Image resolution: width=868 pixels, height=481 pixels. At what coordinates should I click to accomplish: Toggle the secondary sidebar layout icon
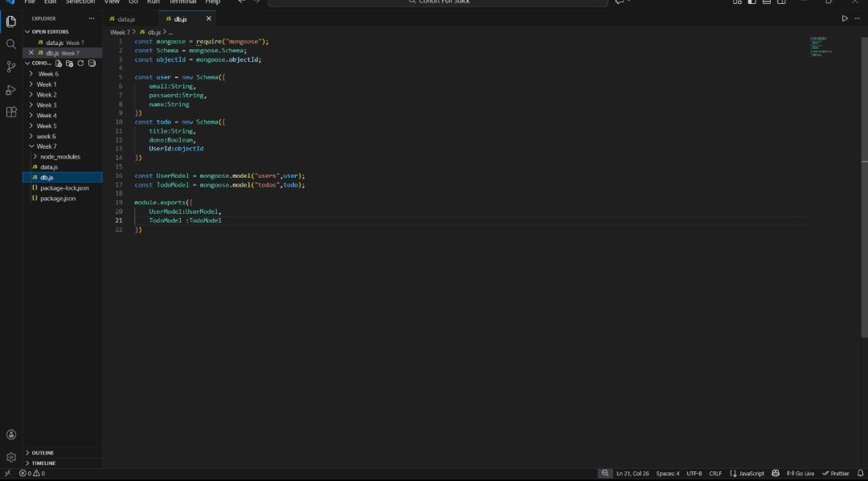(782, 2)
